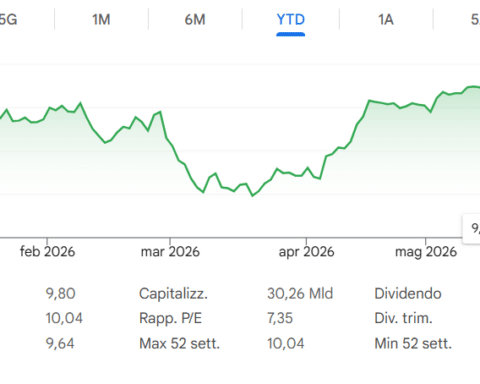
Task: Click the 'Dividendo' label
Action: pyautogui.click(x=408, y=294)
